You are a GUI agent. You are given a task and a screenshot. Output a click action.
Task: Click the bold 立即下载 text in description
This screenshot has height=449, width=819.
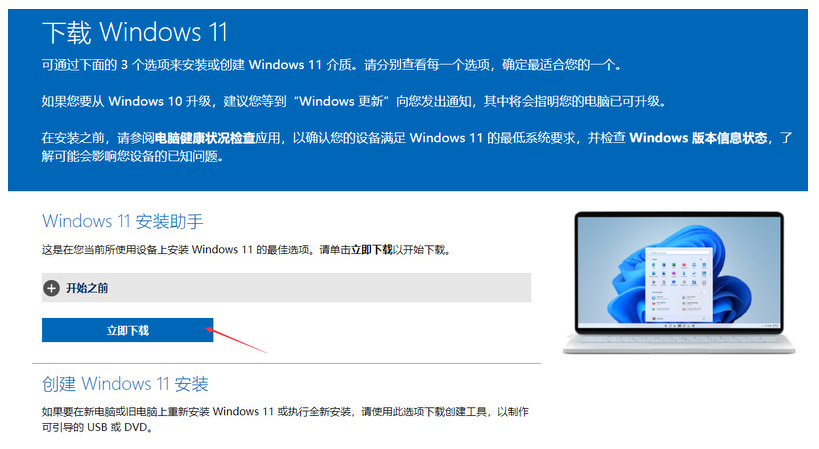coord(371,250)
